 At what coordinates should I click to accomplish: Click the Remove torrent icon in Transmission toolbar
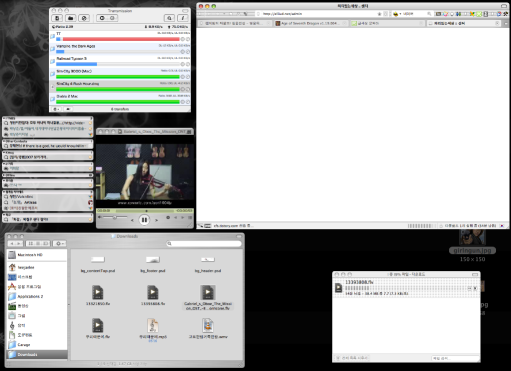pos(84,18)
